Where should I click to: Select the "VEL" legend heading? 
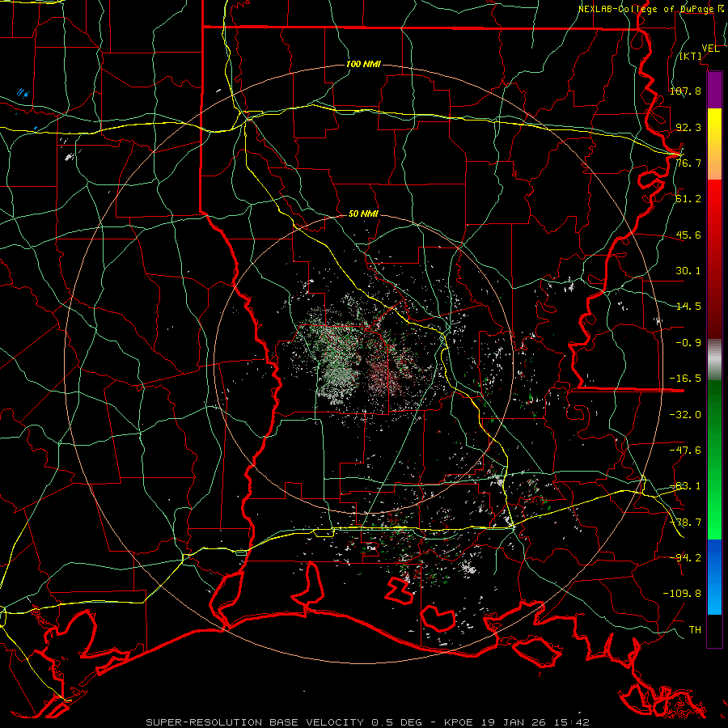coord(710,49)
